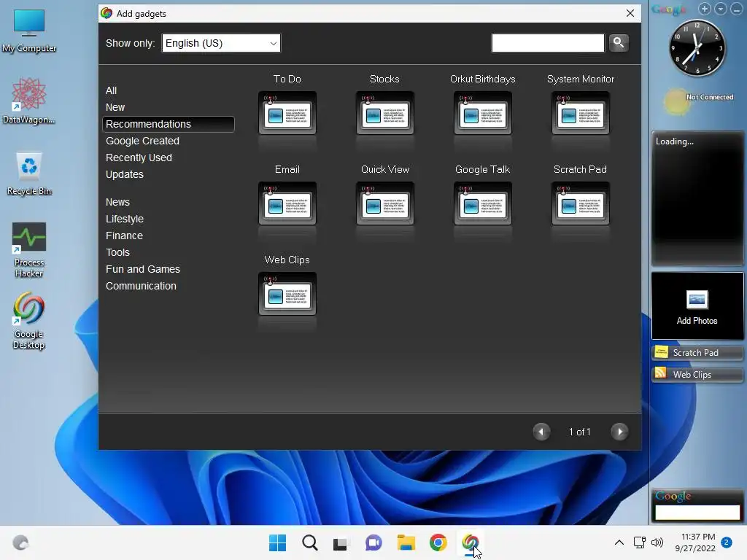
Task: Click the magnifier search button
Action: (619, 43)
